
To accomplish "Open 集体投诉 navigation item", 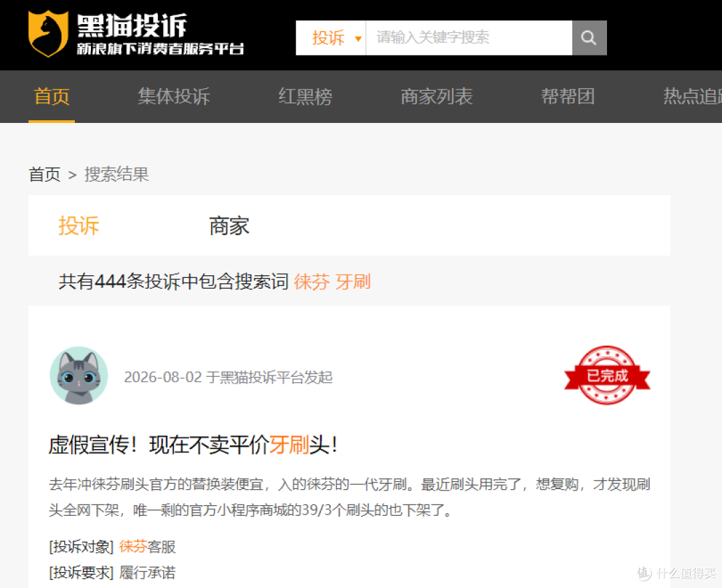I will point(174,97).
